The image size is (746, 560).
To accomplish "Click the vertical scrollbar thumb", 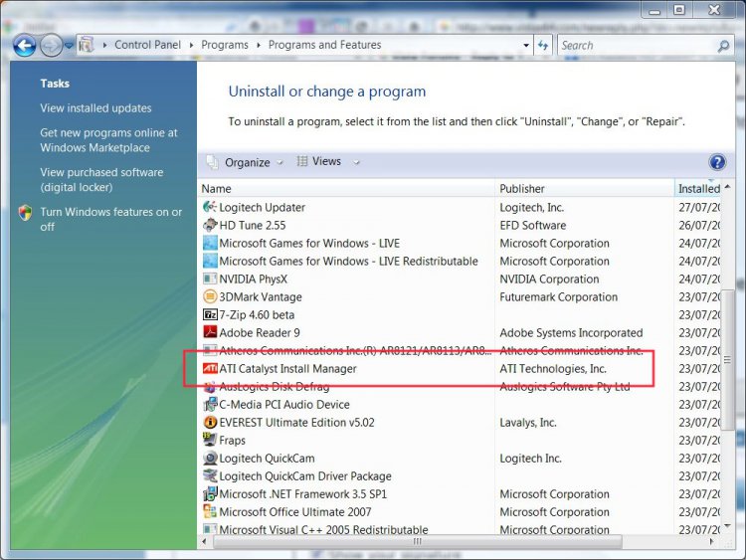I will [727, 360].
